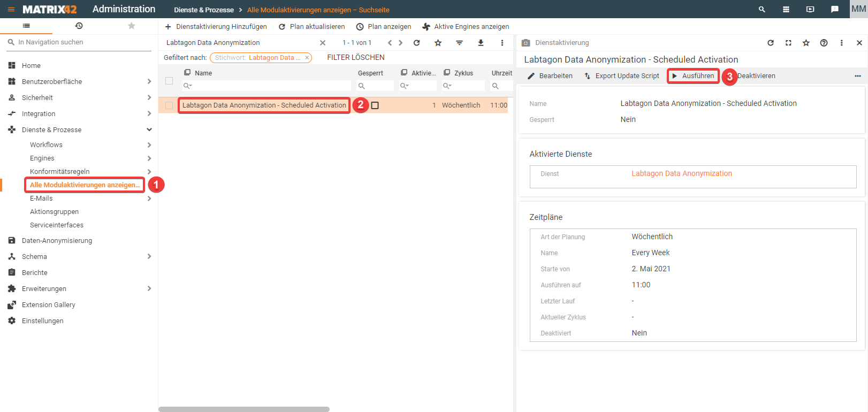Refresh the Dienstaktivierung detail panel
868x412 pixels.
coord(771,43)
